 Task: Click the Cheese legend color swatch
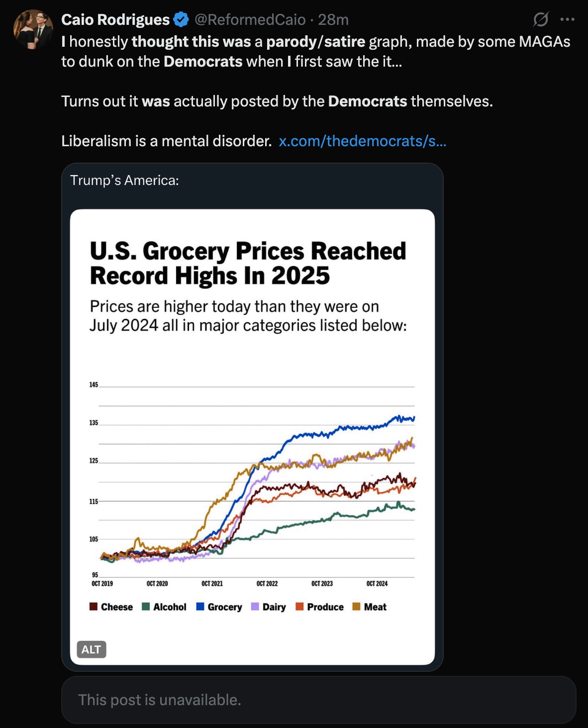coord(94,607)
